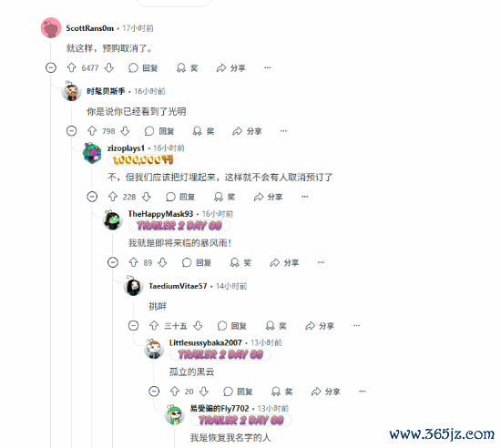Upvote ScottRans0m's comment with 6477 votes
The image size is (501, 448).
pos(72,67)
